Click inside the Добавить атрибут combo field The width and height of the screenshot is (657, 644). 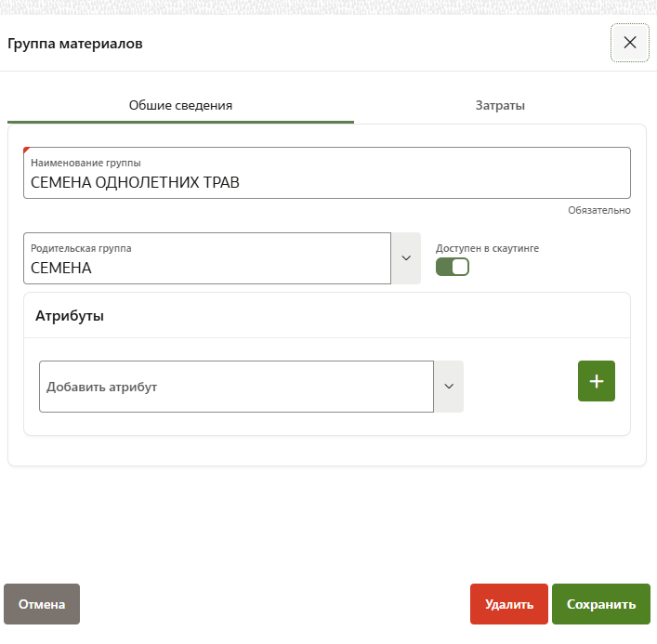click(x=236, y=387)
